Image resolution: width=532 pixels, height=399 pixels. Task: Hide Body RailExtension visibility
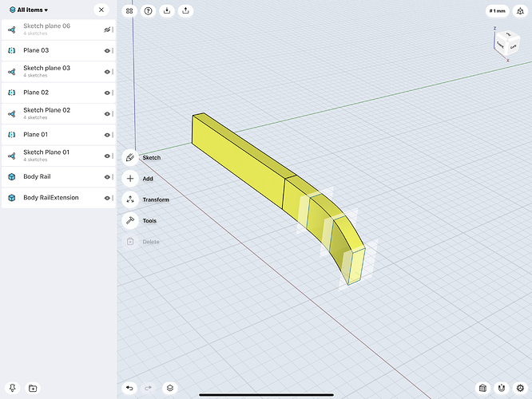click(x=107, y=198)
